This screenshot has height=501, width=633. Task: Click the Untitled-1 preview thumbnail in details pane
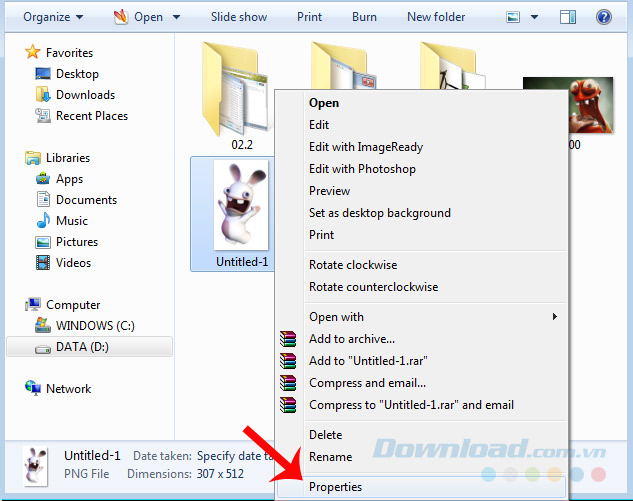(x=36, y=466)
